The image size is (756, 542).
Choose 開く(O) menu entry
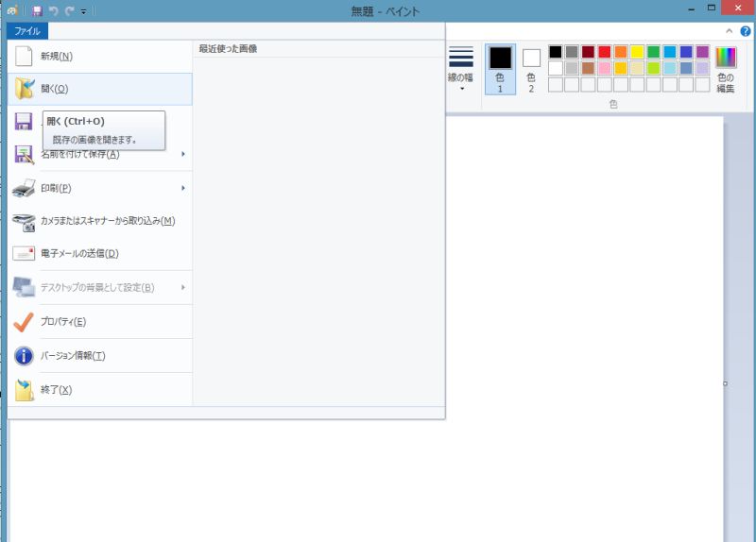point(100,89)
